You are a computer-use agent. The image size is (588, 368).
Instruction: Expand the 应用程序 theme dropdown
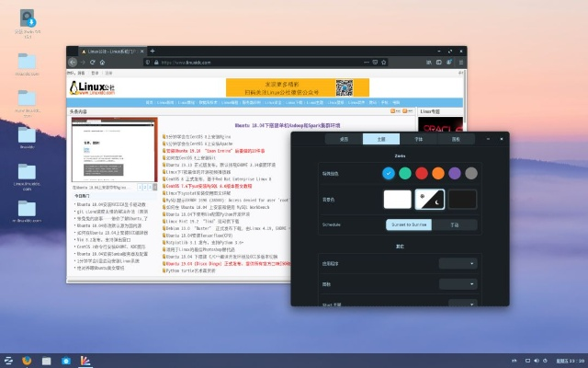[458, 263]
